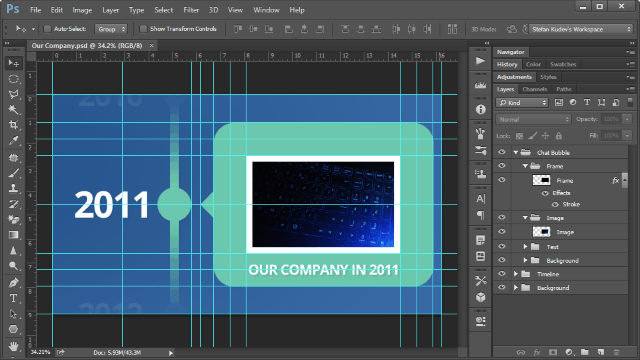Open the Group auto-select dropdown
640x360 pixels.
coord(111,29)
